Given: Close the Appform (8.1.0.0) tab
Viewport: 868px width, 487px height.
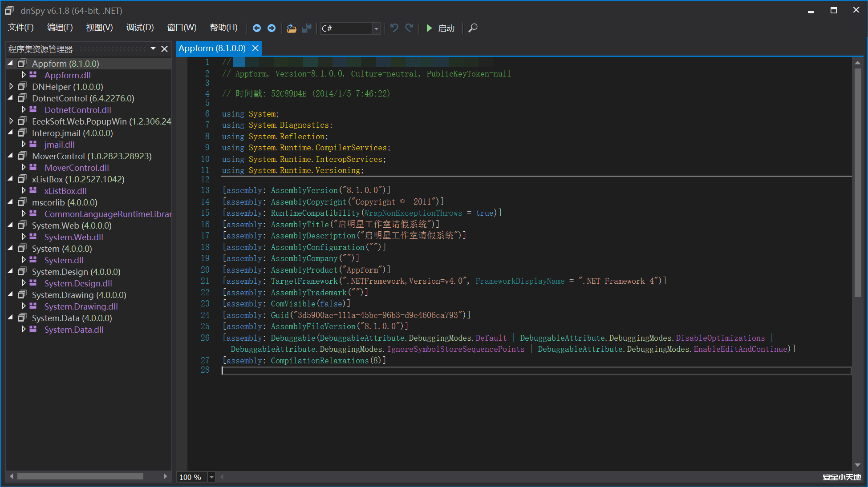Looking at the screenshot, I should 255,48.
